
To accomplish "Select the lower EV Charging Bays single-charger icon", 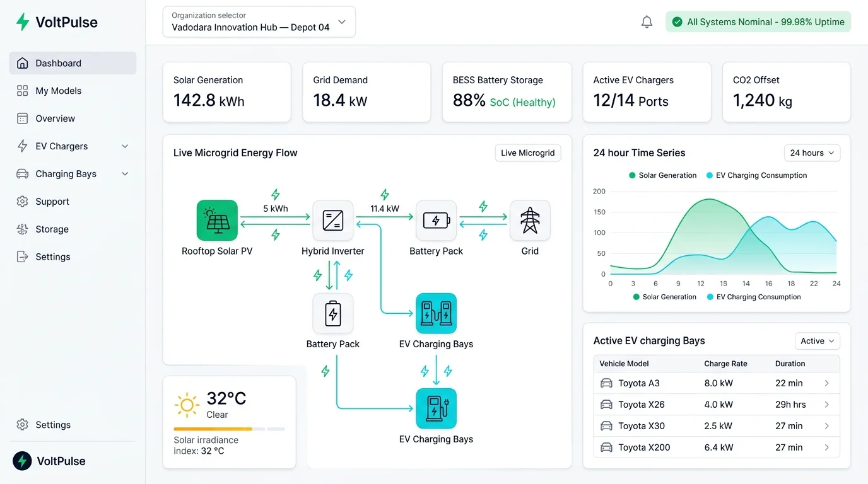I will click(437, 408).
